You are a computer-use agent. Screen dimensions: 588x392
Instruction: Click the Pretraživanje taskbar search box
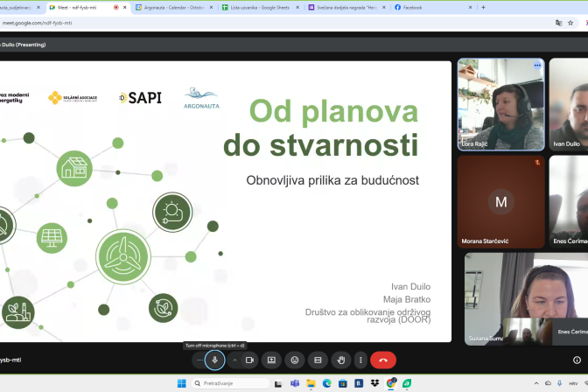pyautogui.click(x=230, y=383)
